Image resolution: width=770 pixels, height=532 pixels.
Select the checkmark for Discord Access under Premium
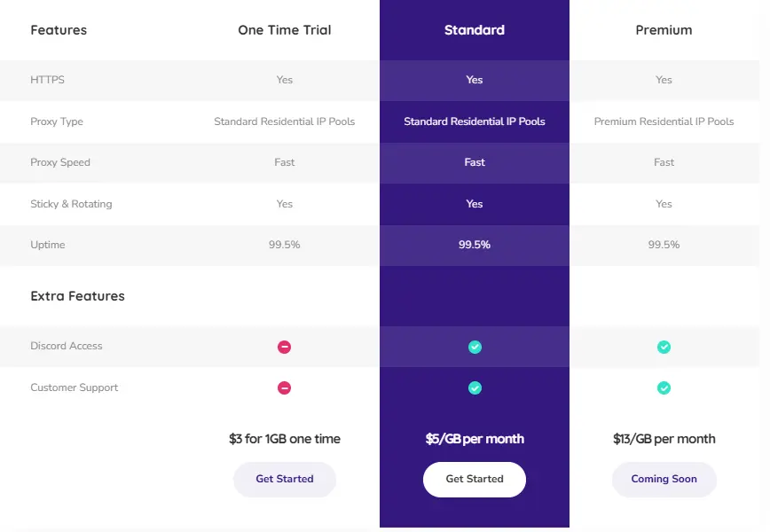[x=664, y=347]
